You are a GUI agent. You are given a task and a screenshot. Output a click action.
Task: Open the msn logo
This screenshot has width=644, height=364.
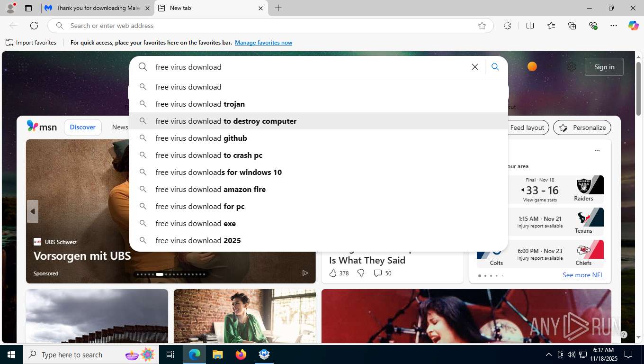[x=42, y=127]
